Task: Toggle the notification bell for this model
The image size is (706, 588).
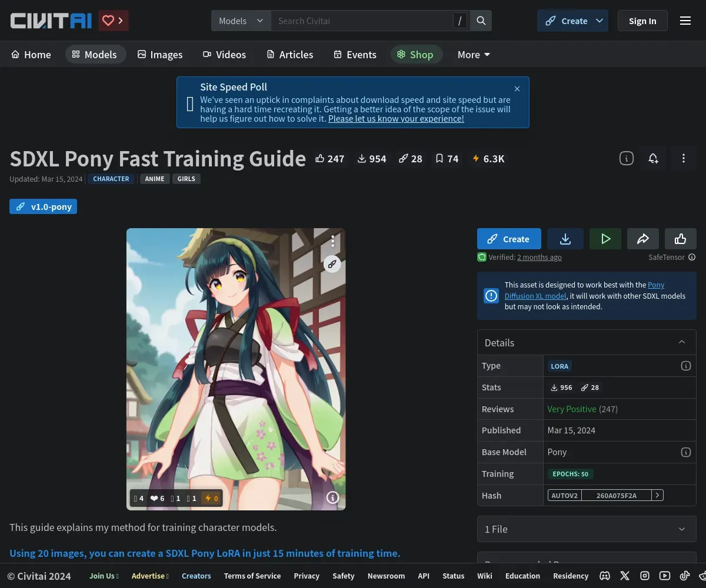Action: 653,158
